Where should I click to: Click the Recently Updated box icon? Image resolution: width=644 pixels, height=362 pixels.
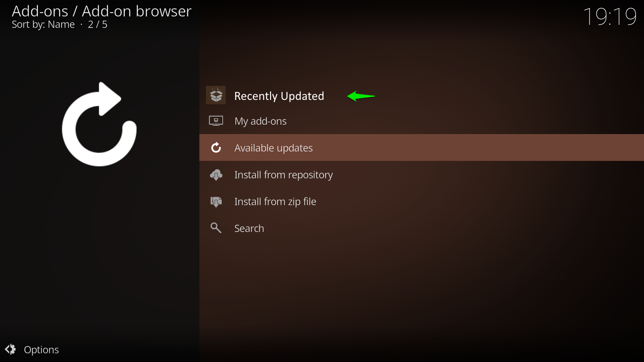coord(216,95)
